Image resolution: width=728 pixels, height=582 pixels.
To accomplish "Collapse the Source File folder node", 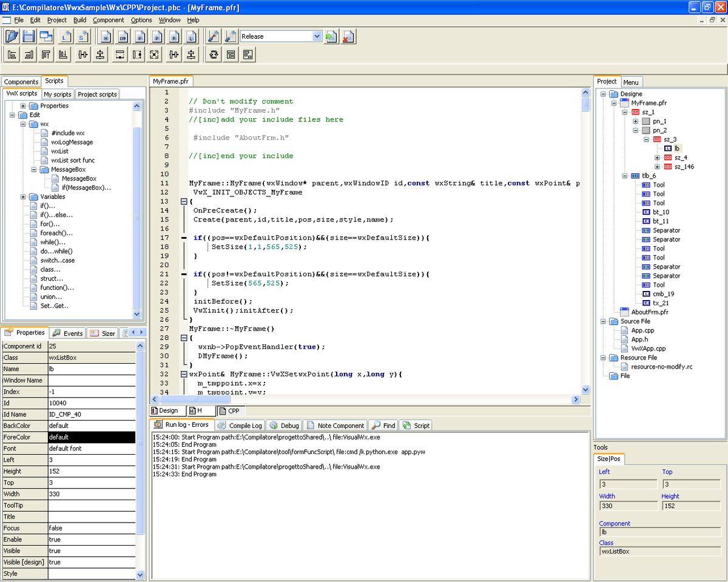I will (603, 321).
